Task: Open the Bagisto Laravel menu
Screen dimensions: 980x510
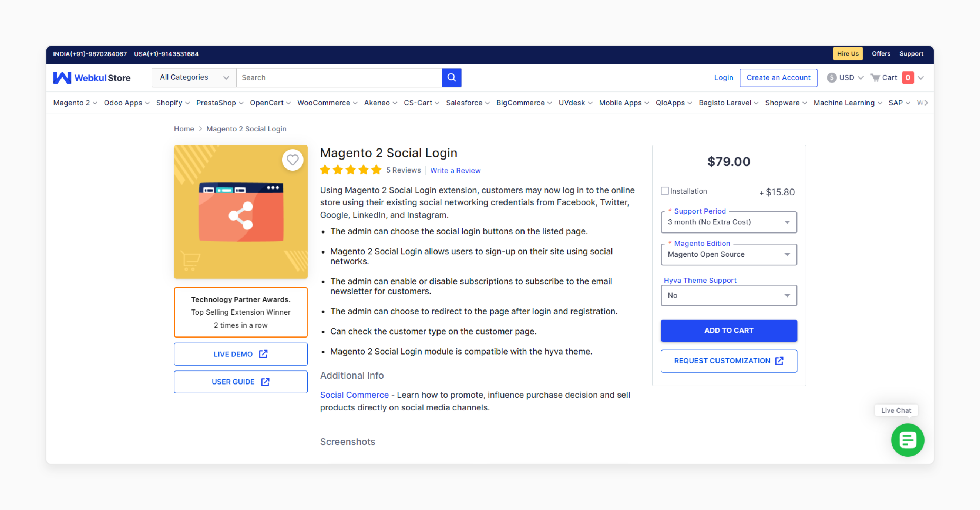Action: pyautogui.click(x=729, y=103)
